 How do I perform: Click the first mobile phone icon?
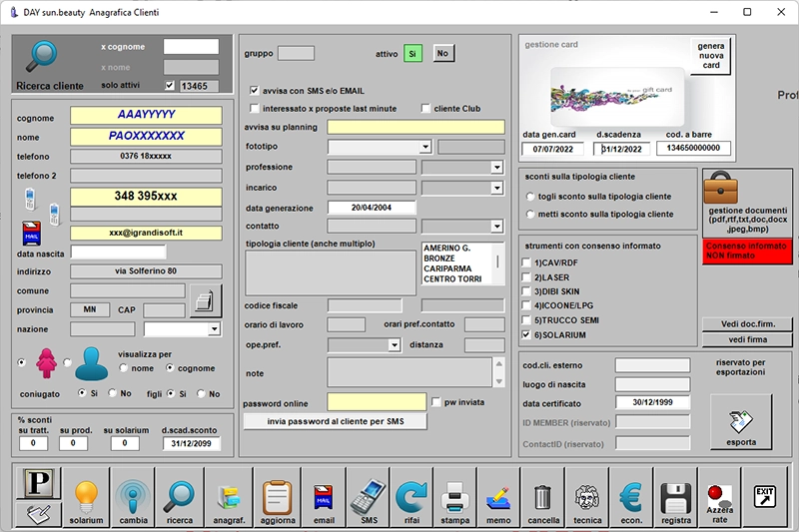point(30,199)
